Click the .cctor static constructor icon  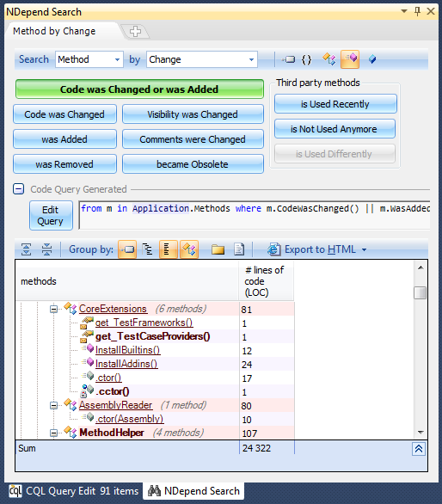coord(88,390)
